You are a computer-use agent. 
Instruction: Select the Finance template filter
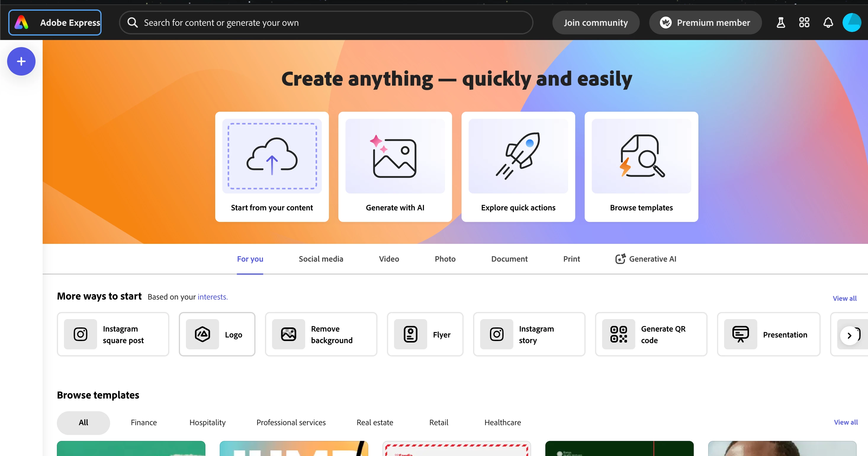[144, 422]
